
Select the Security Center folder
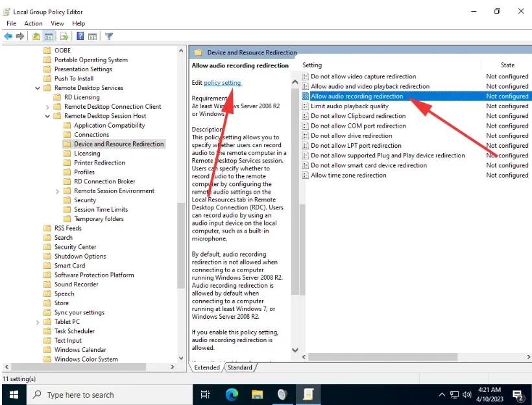[x=75, y=247]
